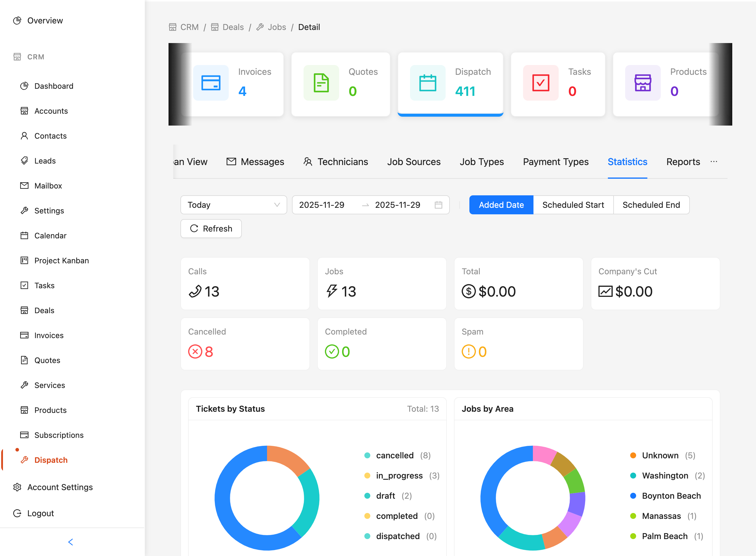Open Dispatch from the sidebar wrench icon
The image size is (756, 556).
click(x=24, y=460)
